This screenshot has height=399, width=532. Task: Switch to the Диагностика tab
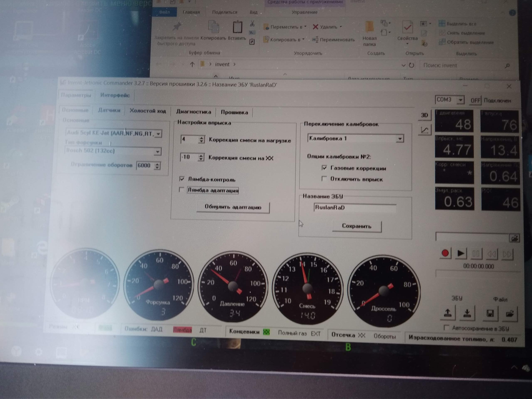194,112
